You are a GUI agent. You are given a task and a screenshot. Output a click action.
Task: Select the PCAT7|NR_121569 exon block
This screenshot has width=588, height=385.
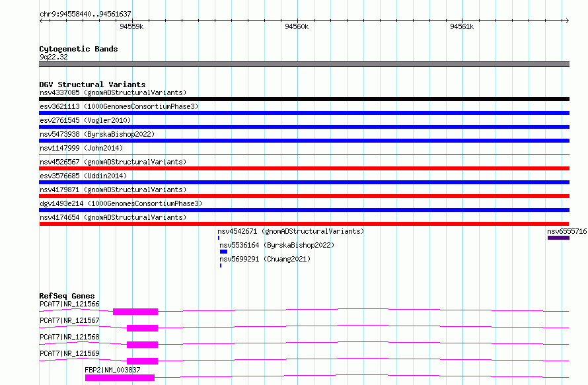[x=143, y=361]
